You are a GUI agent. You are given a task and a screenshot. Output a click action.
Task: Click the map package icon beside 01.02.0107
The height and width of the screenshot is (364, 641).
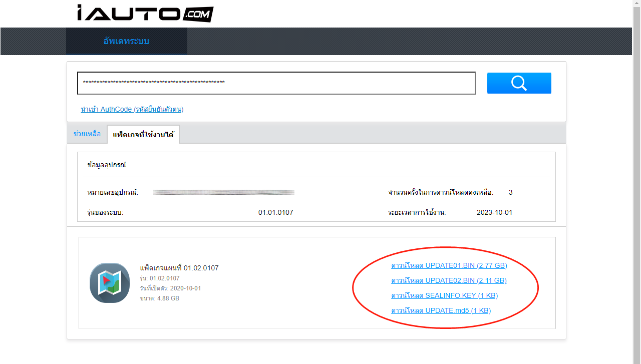[109, 283]
